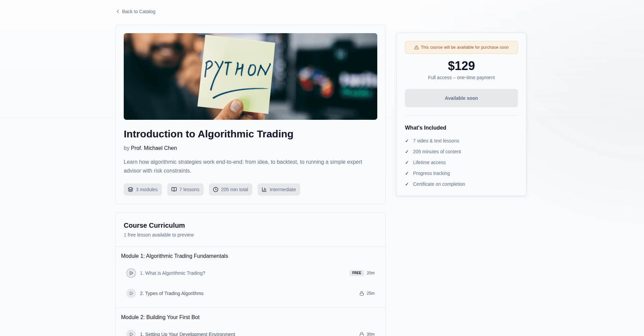Click the 205 min total badge text

235,189
